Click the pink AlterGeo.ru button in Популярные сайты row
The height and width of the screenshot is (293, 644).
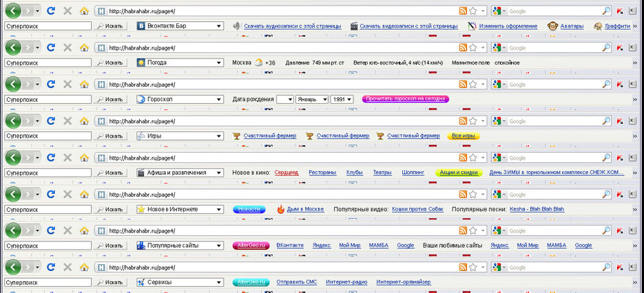(251, 246)
